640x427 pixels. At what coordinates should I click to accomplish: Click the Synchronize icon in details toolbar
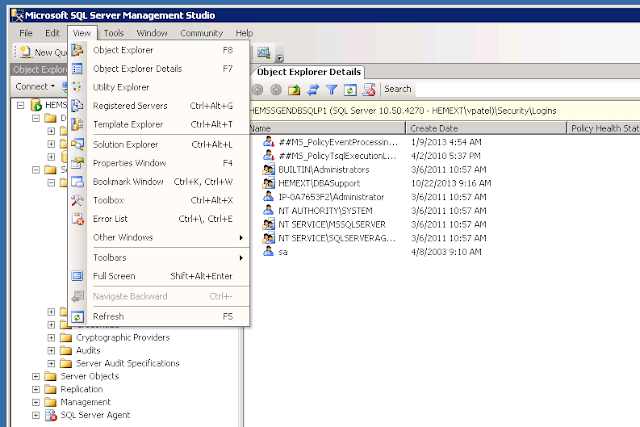coord(313,89)
